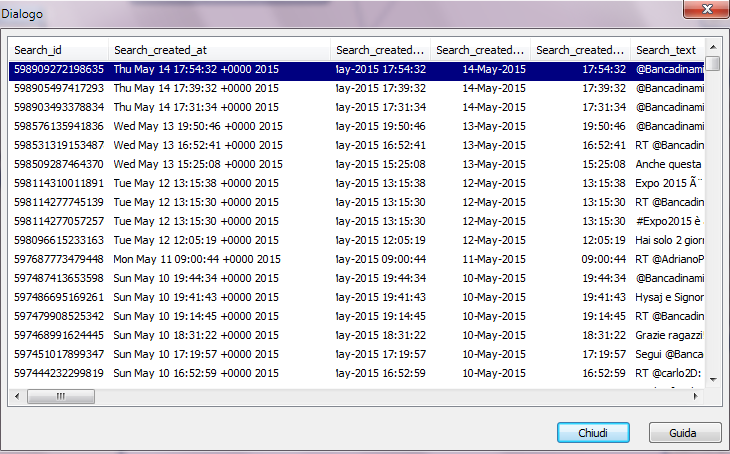This screenshot has width=730, height=454.
Task: Click the '11-May-2015' date cell
Action: (x=494, y=259)
